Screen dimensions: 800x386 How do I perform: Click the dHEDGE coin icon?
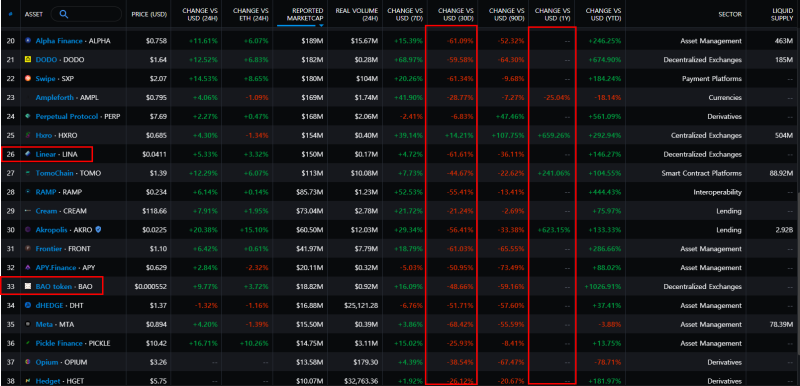coord(28,305)
